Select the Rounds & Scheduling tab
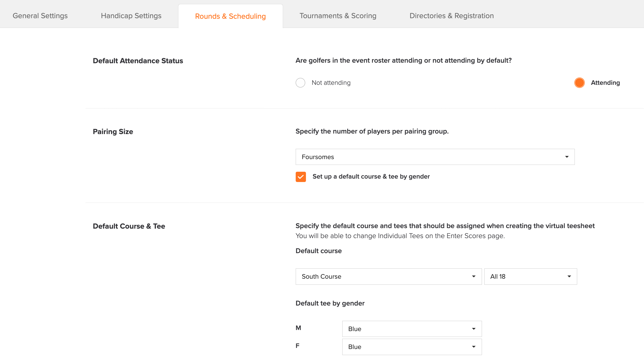 pos(230,16)
